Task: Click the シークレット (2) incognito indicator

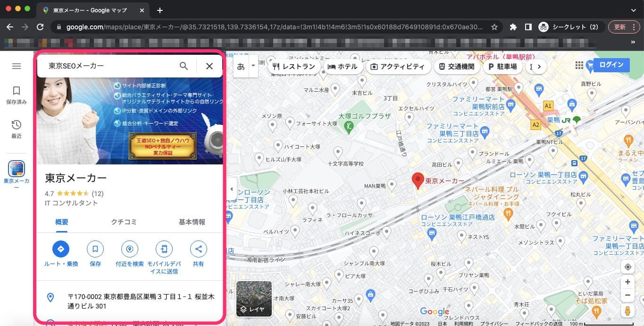Action: 570,27
